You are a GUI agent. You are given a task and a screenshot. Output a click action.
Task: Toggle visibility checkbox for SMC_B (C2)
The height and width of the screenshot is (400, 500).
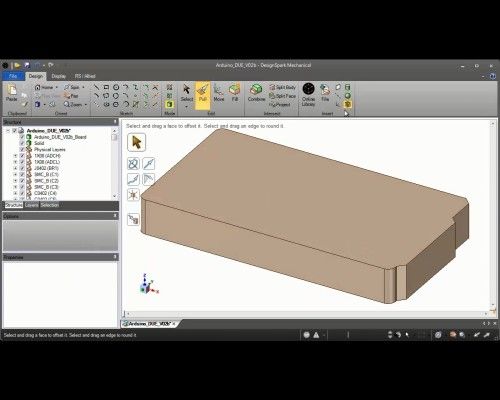click(x=22, y=181)
